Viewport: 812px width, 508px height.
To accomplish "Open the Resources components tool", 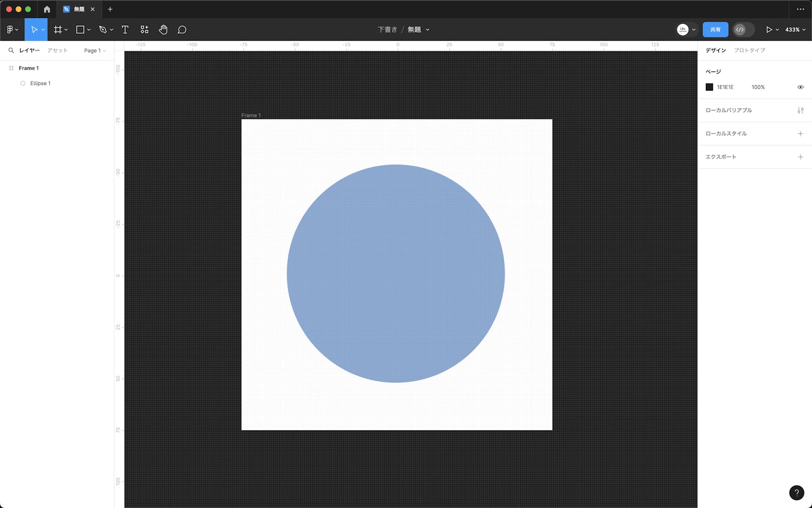I will (145, 30).
